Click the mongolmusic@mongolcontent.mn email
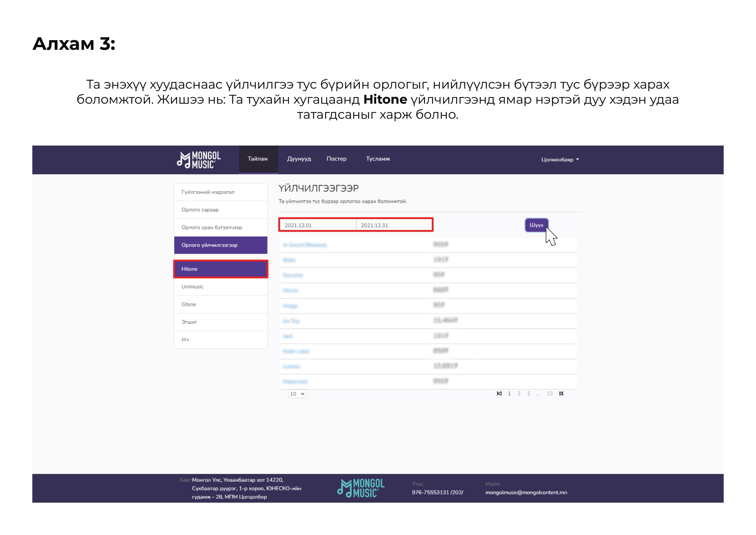 [x=526, y=493]
